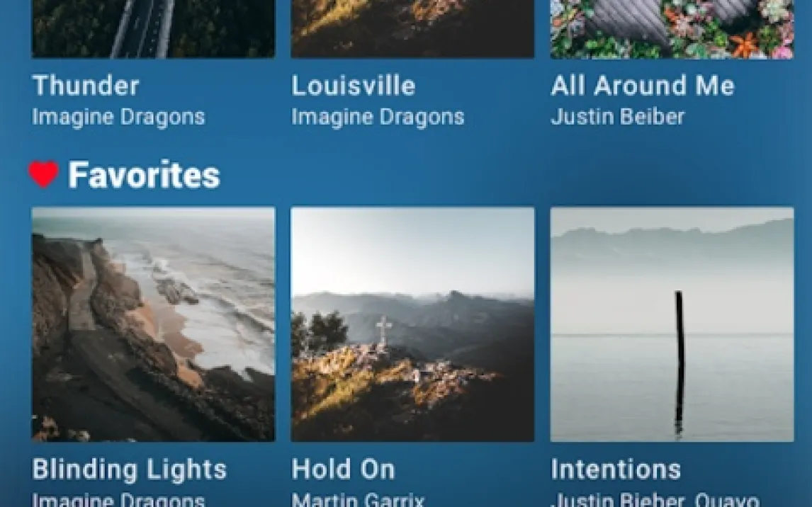Open Imagine Dragons artist under Louisville
The height and width of the screenshot is (507, 812).
click(378, 118)
